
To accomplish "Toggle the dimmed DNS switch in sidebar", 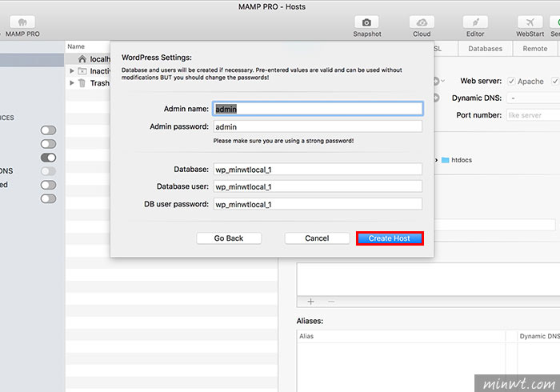I will [x=48, y=171].
